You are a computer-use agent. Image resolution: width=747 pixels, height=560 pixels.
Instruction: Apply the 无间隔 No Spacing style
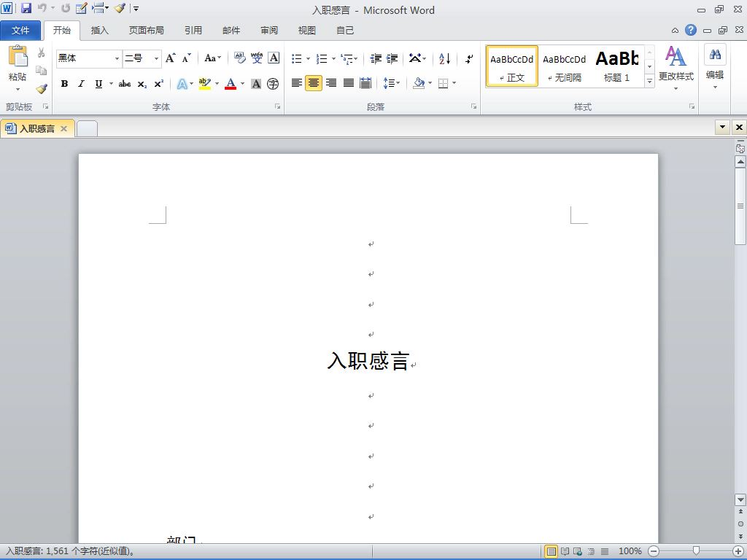(x=565, y=66)
